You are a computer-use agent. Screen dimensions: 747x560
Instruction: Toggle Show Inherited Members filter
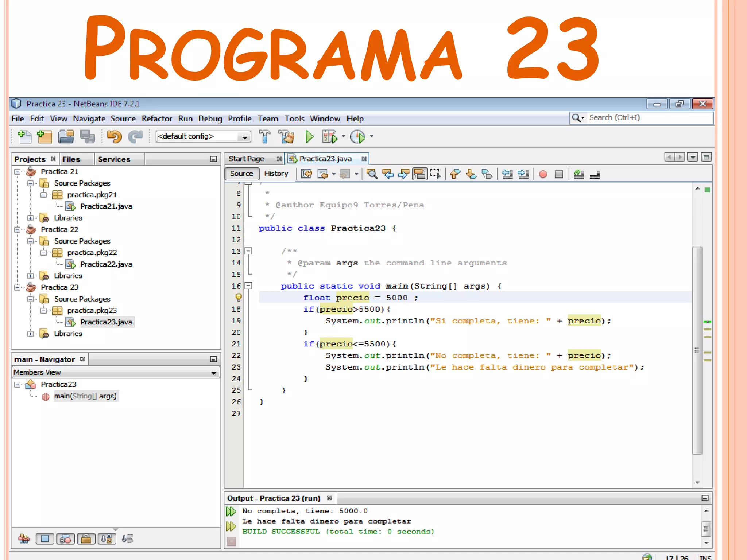tap(24, 539)
